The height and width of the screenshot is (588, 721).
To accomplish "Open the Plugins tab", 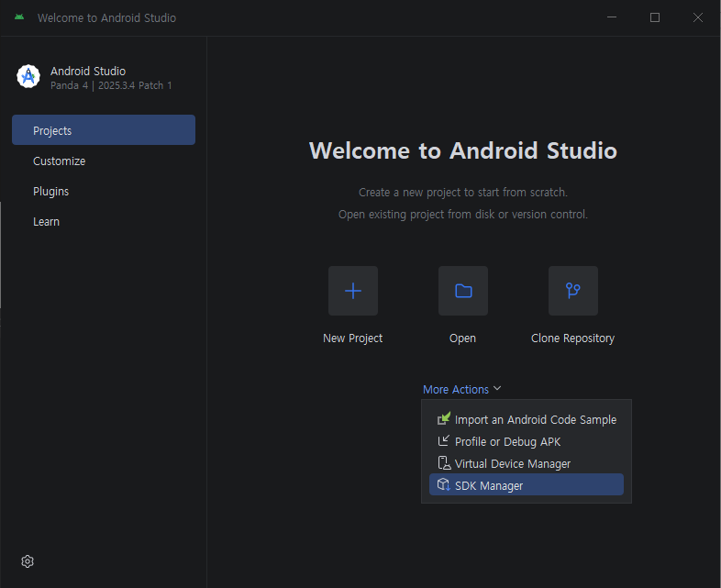I will coord(104,191).
